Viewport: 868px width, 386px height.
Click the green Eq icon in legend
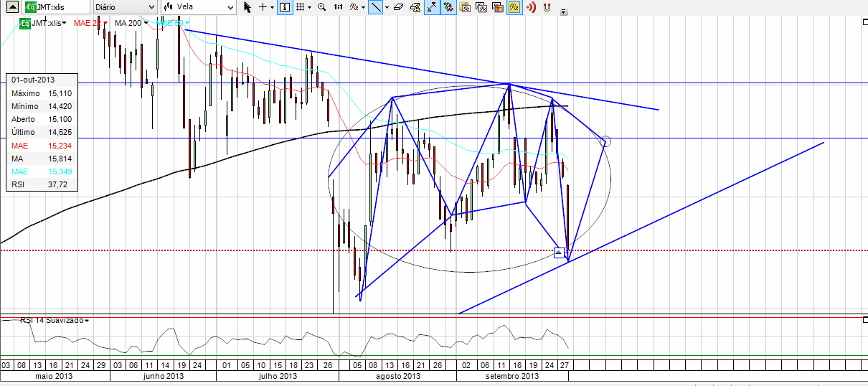pos(24,23)
